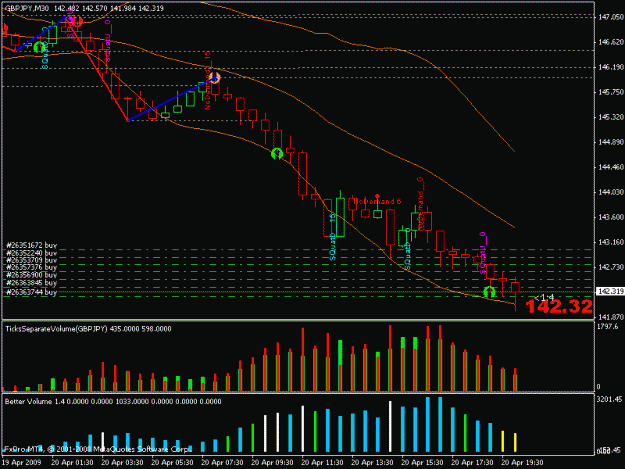Click the <1:4 text above the big red price

544,297
